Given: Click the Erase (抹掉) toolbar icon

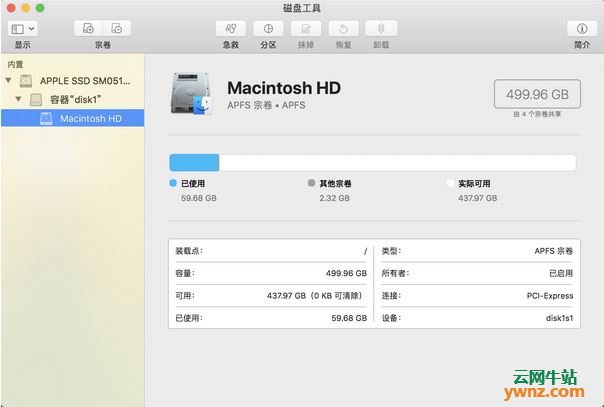Looking at the screenshot, I should (x=306, y=28).
